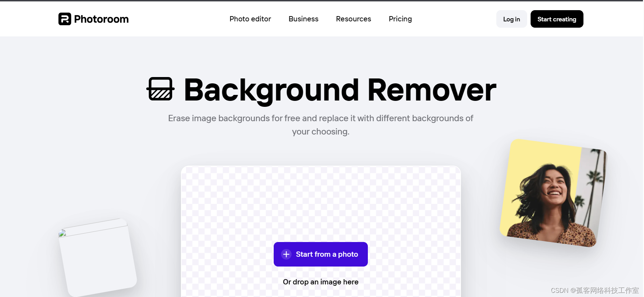Image resolution: width=644 pixels, height=297 pixels.
Task: Open the Photo editor menu
Action: [250, 19]
